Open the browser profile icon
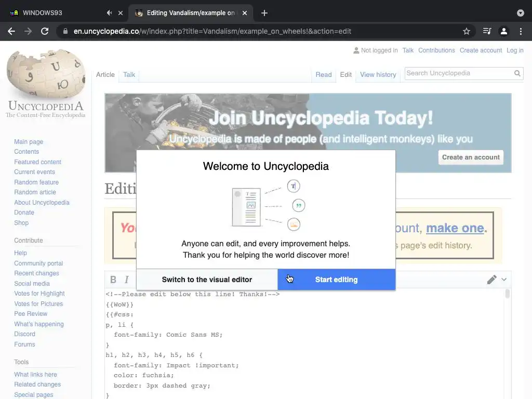The height and width of the screenshot is (399, 532). [504, 31]
